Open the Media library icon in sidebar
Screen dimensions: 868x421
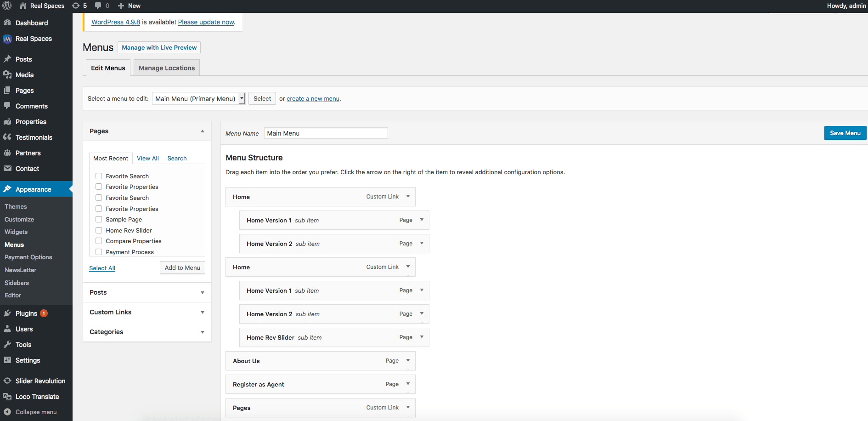[x=7, y=74]
